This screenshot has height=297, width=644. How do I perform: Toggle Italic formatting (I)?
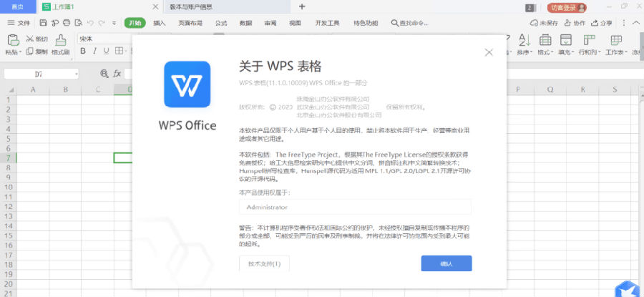pos(94,51)
